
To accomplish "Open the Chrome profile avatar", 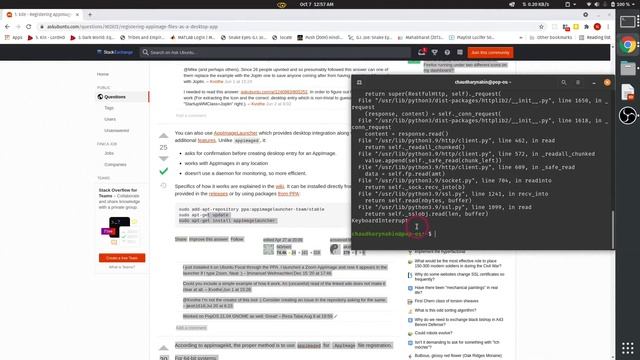I will pyautogui.click(x=597, y=27).
